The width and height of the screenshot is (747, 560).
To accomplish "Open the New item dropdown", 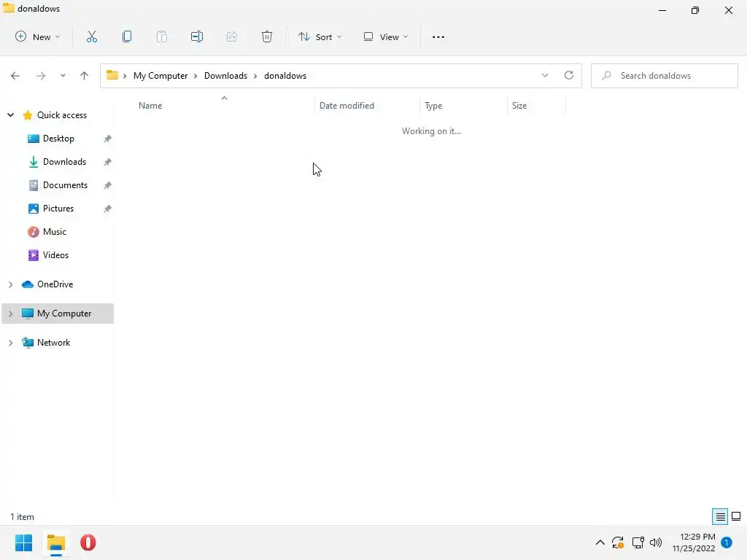I will click(x=38, y=36).
